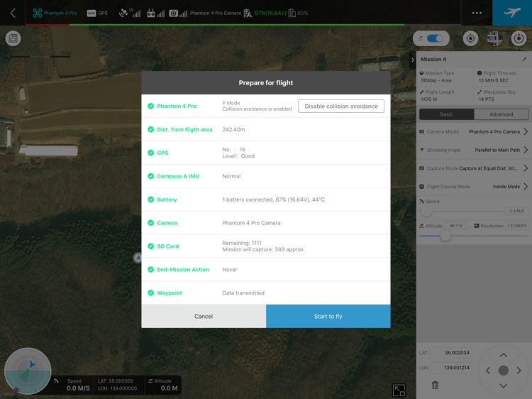Edit the LAT value 35.002034
532x399 pixels.
click(451, 353)
